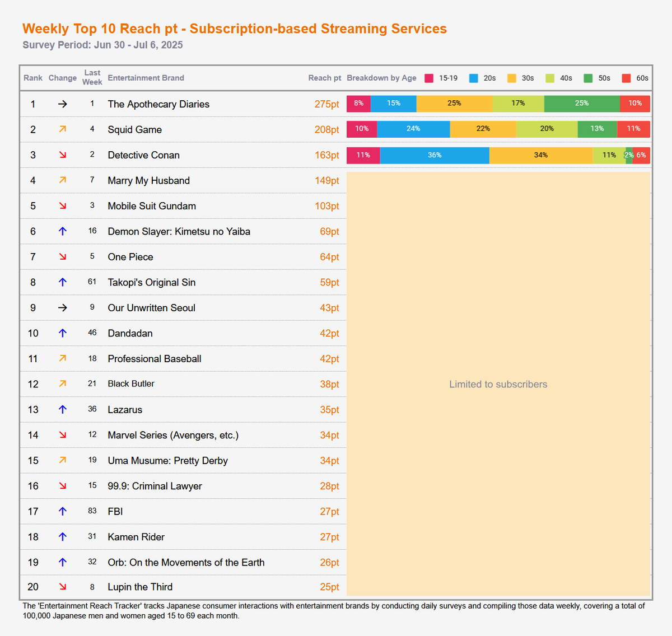The image size is (672, 636).
Task: Click the 13% 50s segment for Squid Game
Action: [x=597, y=129]
